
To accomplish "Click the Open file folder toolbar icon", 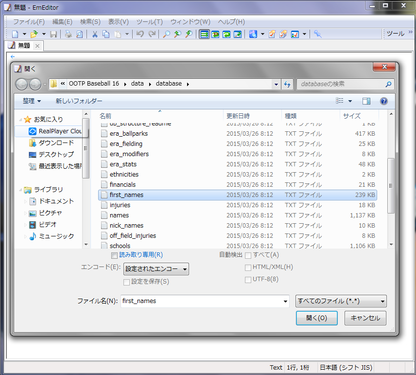I will (x=34, y=34).
